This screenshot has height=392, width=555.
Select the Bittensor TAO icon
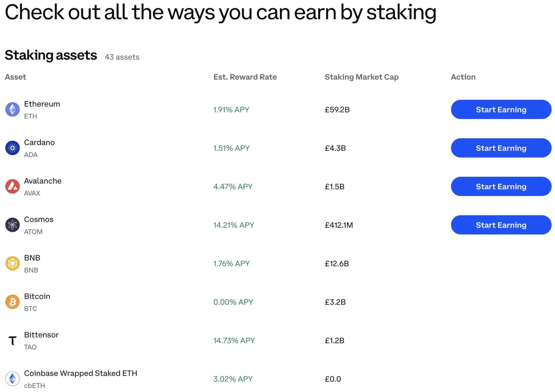[12, 340]
